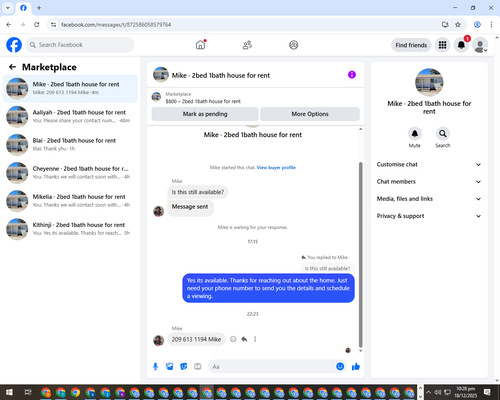
Task: Expand Customise chat section
Action: (x=429, y=164)
